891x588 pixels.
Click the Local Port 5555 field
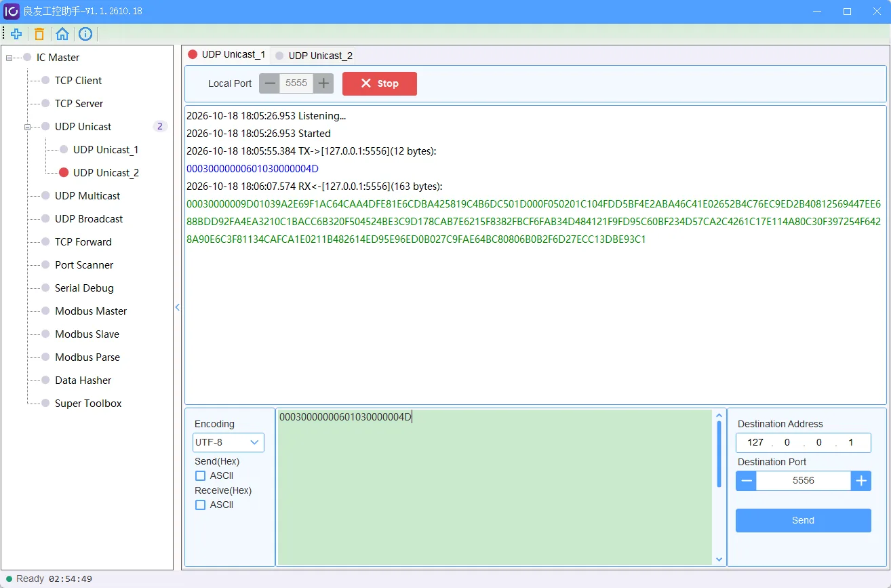(x=296, y=83)
